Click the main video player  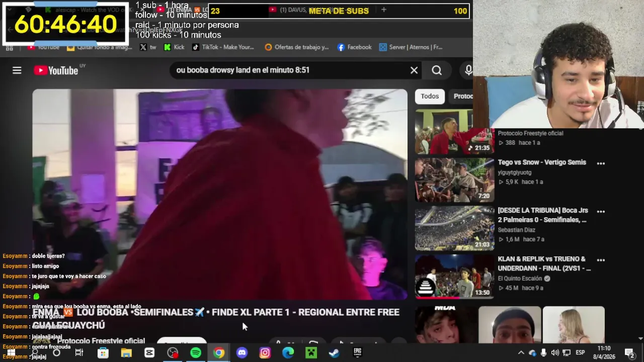click(220, 195)
